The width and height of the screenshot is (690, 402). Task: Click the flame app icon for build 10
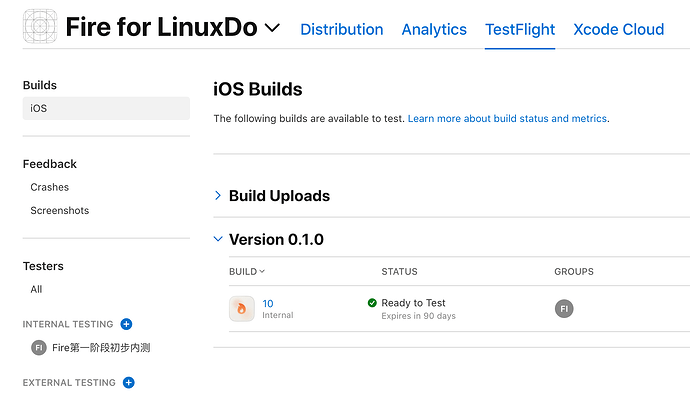click(x=242, y=309)
